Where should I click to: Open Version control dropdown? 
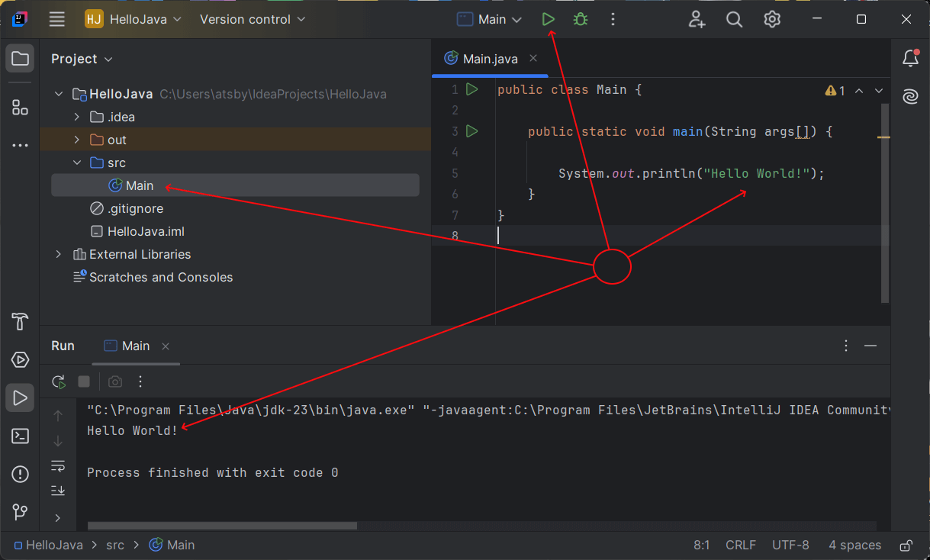tap(253, 19)
